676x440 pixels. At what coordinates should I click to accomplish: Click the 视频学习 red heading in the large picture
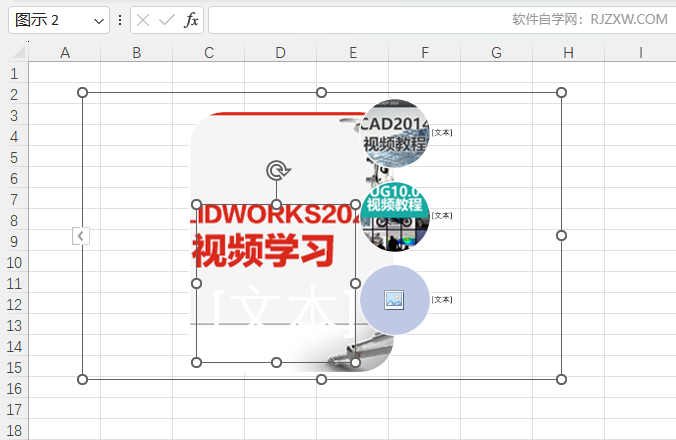point(263,250)
